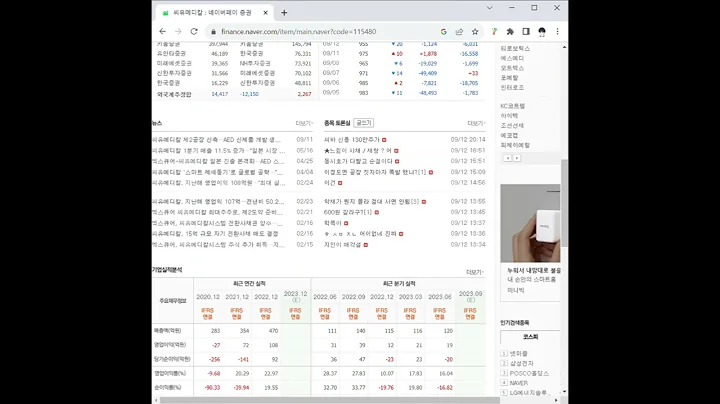This screenshot has height=404, width=720.
Task: Open the discussion post mentioning 130만주가
Action: tap(352, 140)
